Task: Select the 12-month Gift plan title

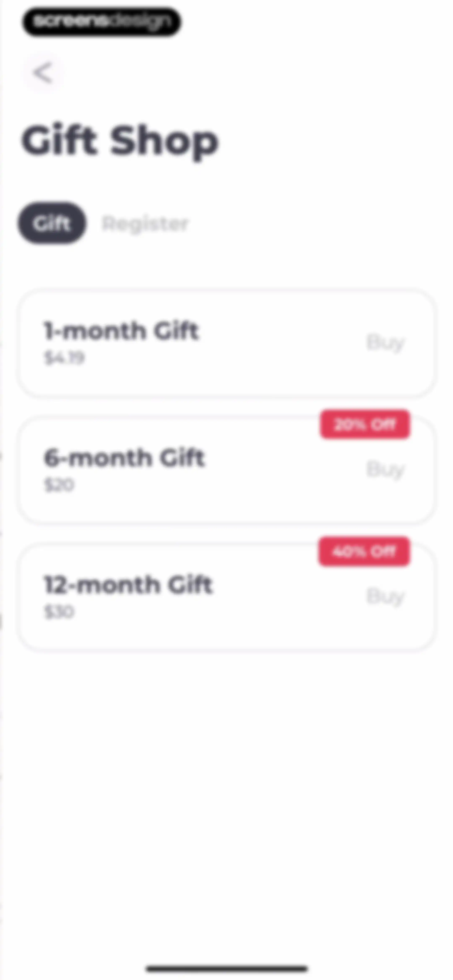Action: [x=128, y=584]
